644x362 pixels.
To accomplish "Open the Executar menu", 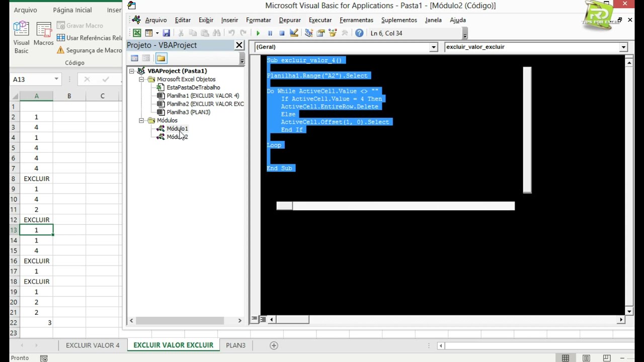I will pyautogui.click(x=320, y=20).
